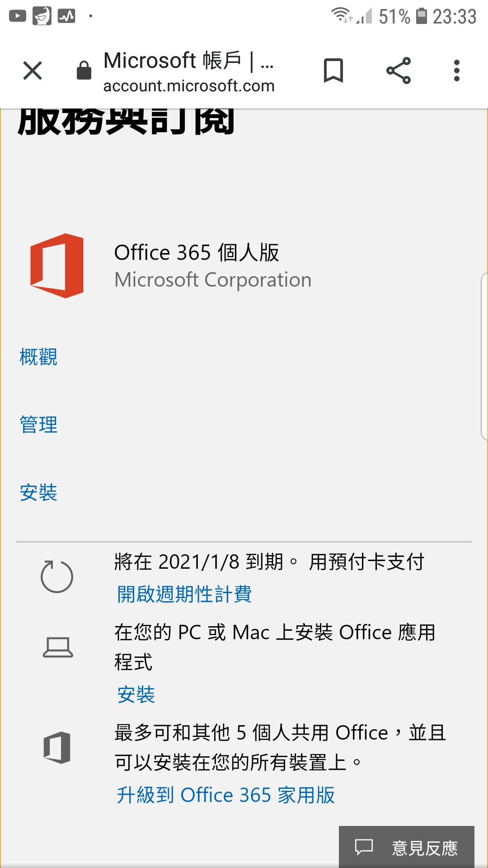
Task: Switch to the 安裝 tab in the navigation
Action: coord(38,493)
